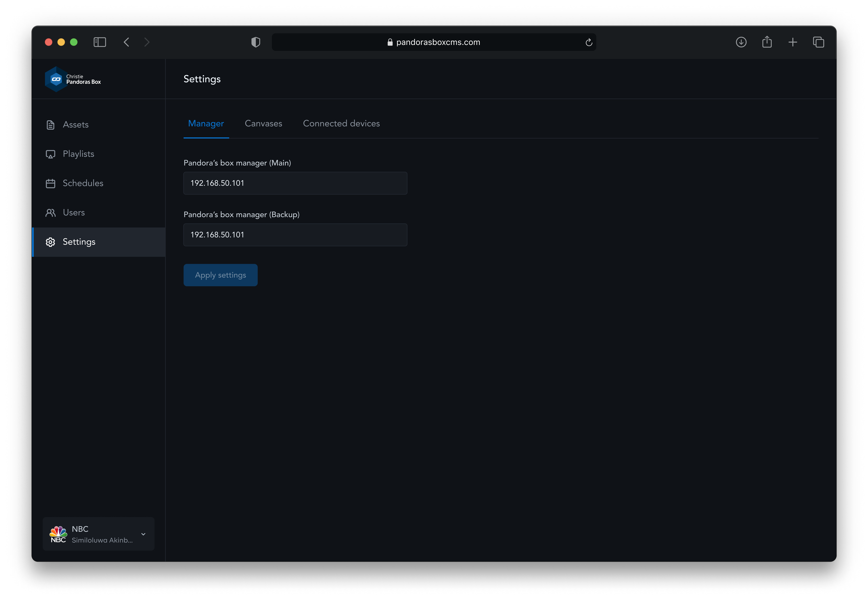Screen dimensions: 868x599
Task: Open a new tab with plus icon
Action: 793,42
